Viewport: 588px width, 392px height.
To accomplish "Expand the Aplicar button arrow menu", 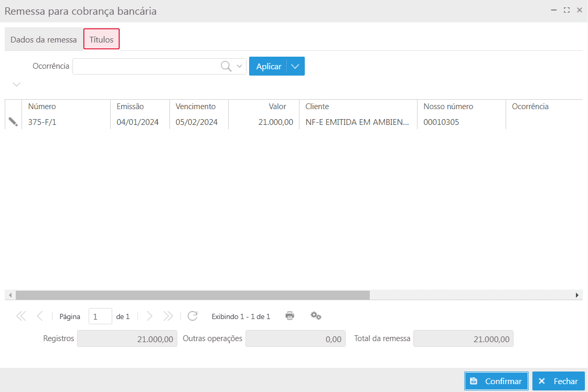I will [295, 66].
